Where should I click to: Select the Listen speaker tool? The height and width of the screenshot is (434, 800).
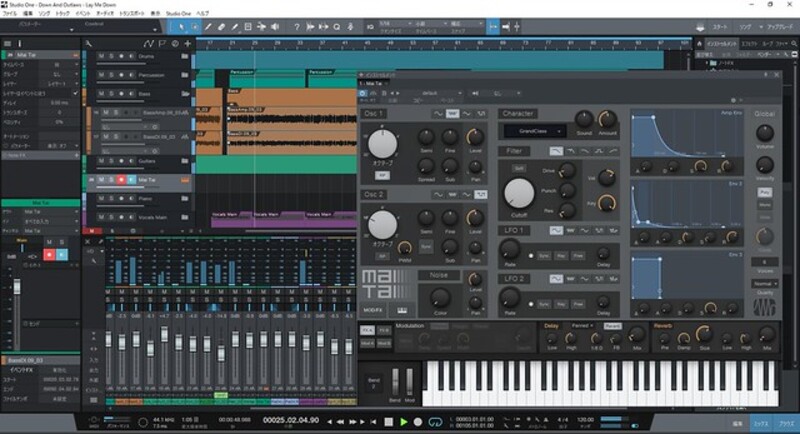274,27
